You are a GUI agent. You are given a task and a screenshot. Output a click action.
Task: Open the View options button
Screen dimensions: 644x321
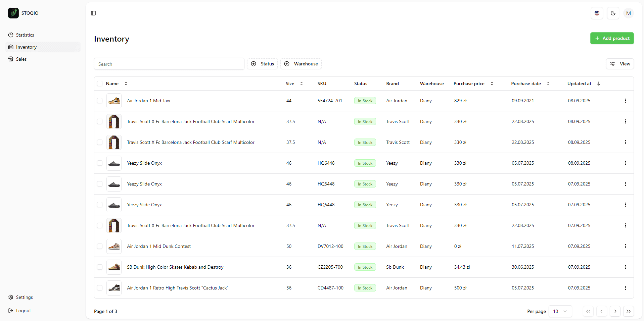point(619,64)
